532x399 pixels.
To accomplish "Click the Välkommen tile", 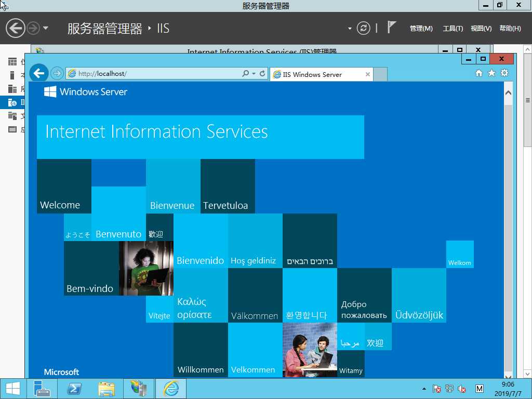I will pos(255,296).
